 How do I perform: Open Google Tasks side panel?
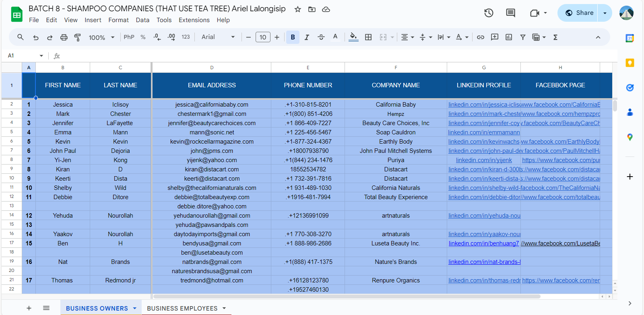coord(630,88)
